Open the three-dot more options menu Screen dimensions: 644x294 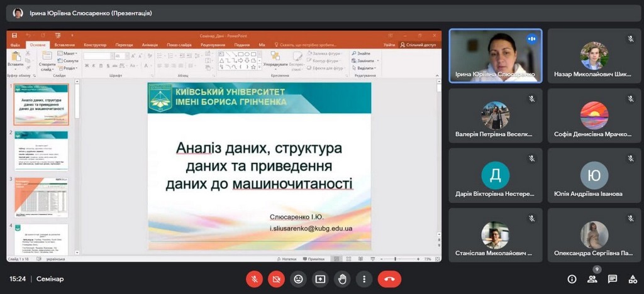364,279
